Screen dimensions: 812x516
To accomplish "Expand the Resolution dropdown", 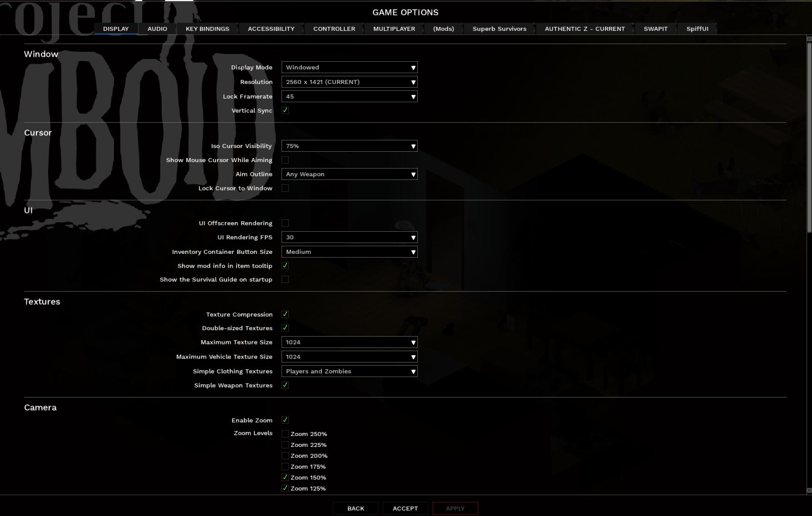I will tap(349, 82).
